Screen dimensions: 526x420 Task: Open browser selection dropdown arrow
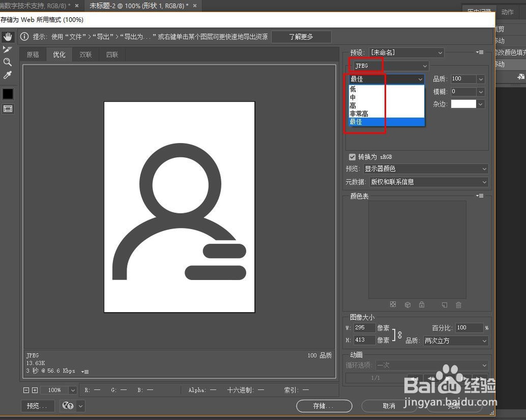click(x=81, y=406)
